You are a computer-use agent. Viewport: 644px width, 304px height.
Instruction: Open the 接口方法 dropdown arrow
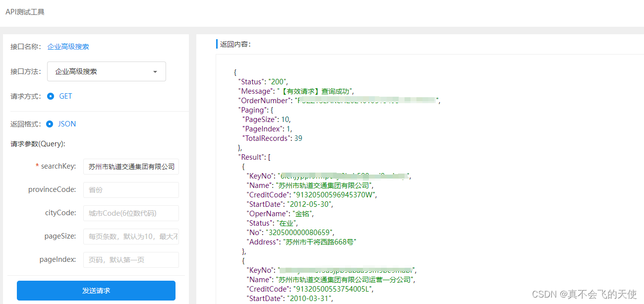tap(155, 71)
